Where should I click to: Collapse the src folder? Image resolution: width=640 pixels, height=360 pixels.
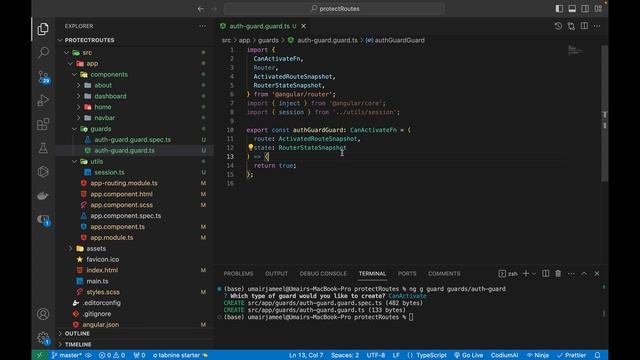(67, 53)
